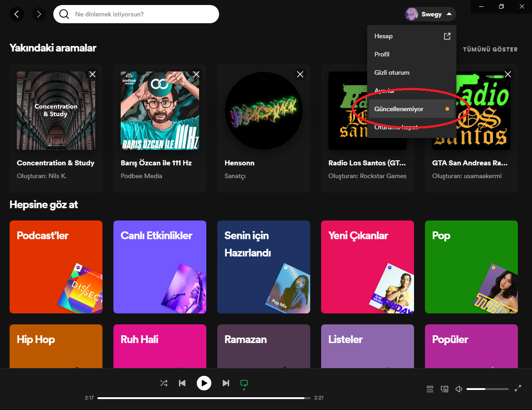The width and height of the screenshot is (532, 410).
Task: Mute with the speaker icon
Action: tap(459, 389)
